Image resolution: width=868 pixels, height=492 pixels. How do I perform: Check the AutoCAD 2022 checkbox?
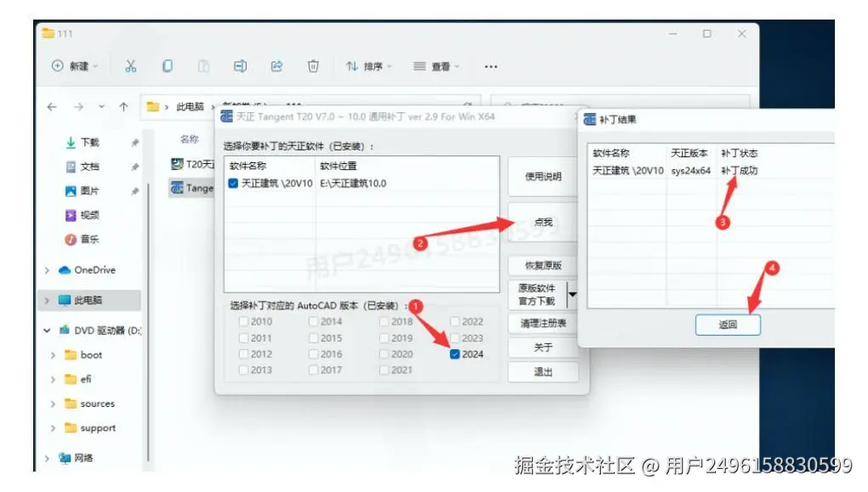coord(455,321)
